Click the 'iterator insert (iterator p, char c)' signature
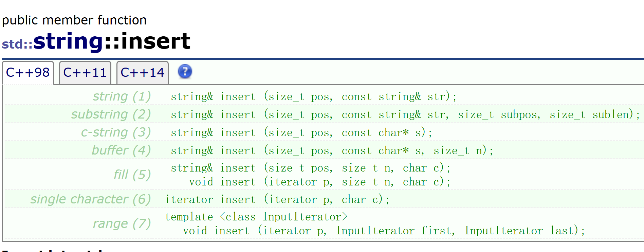The width and height of the screenshot is (644, 252). [x=277, y=200]
